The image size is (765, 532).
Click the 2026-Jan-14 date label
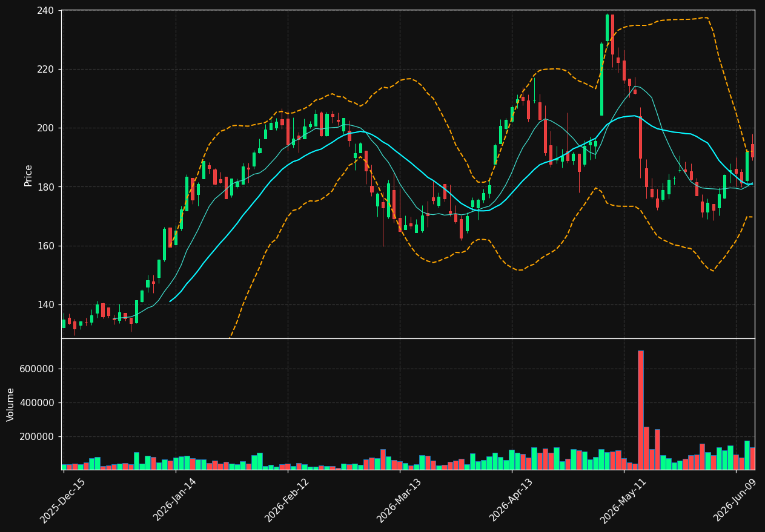click(x=175, y=499)
